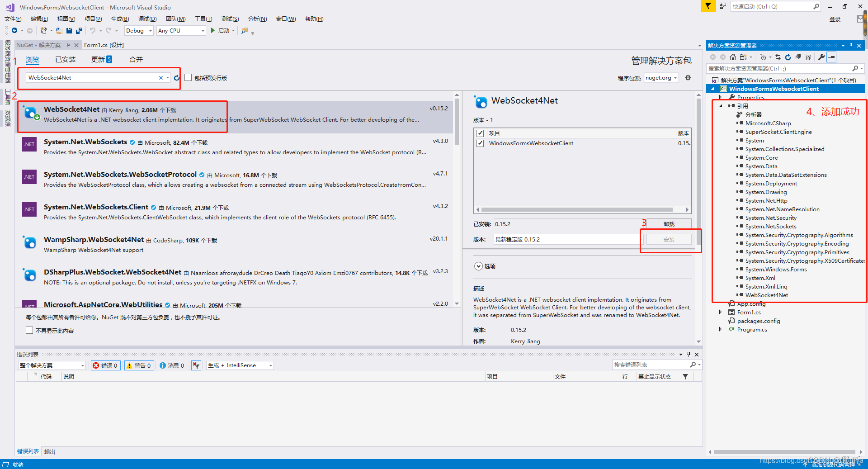Select System.Net.WebSockets.Client package in results
This screenshot has height=469, width=868.
[96, 207]
